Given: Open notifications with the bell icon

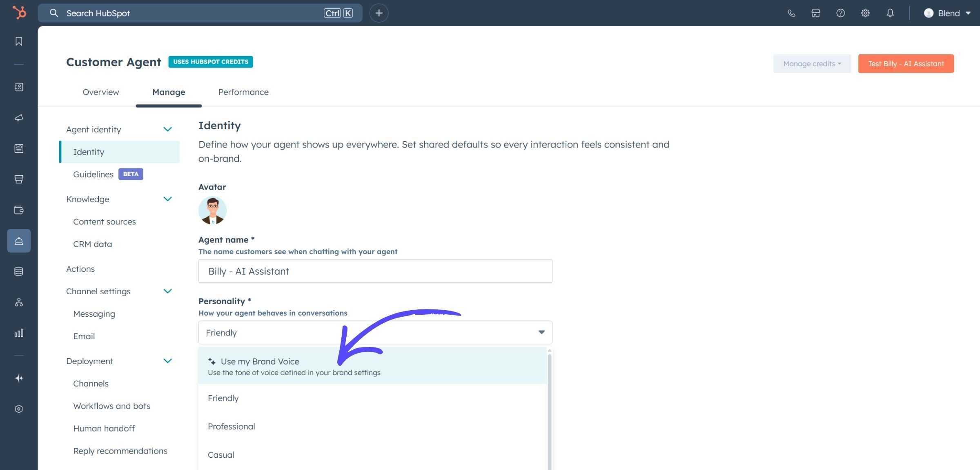Looking at the screenshot, I should [x=890, y=13].
